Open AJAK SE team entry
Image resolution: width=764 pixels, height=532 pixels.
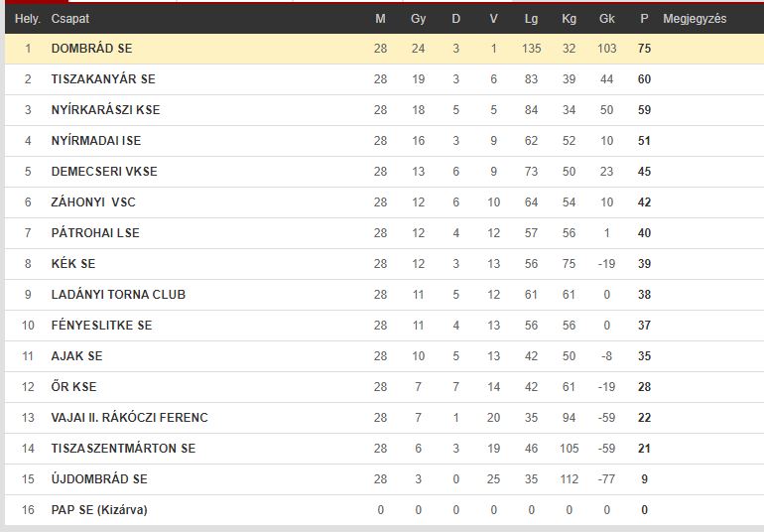77,355
